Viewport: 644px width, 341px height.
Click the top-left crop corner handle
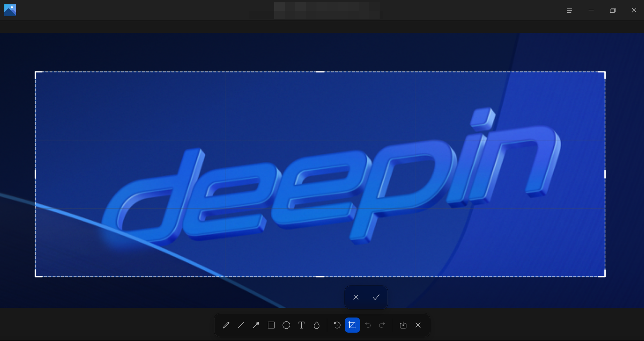tap(36, 73)
